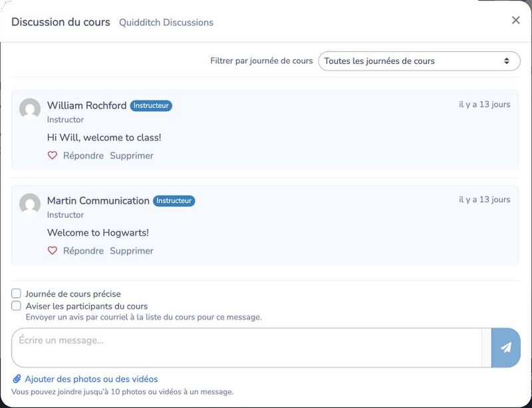Screen dimensions: 532x408
Task: Close the course discussion dialog
Action: 516,21
